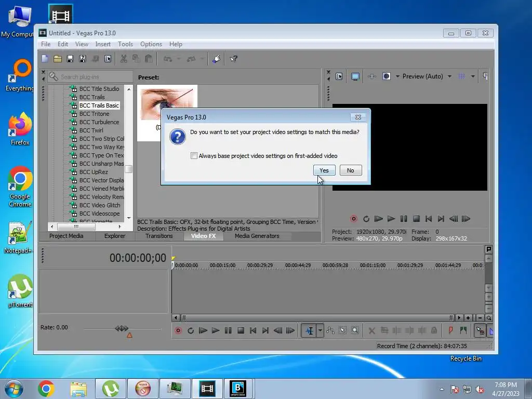Click the Record button in the preview window
532x399 pixels.
point(353,219)
